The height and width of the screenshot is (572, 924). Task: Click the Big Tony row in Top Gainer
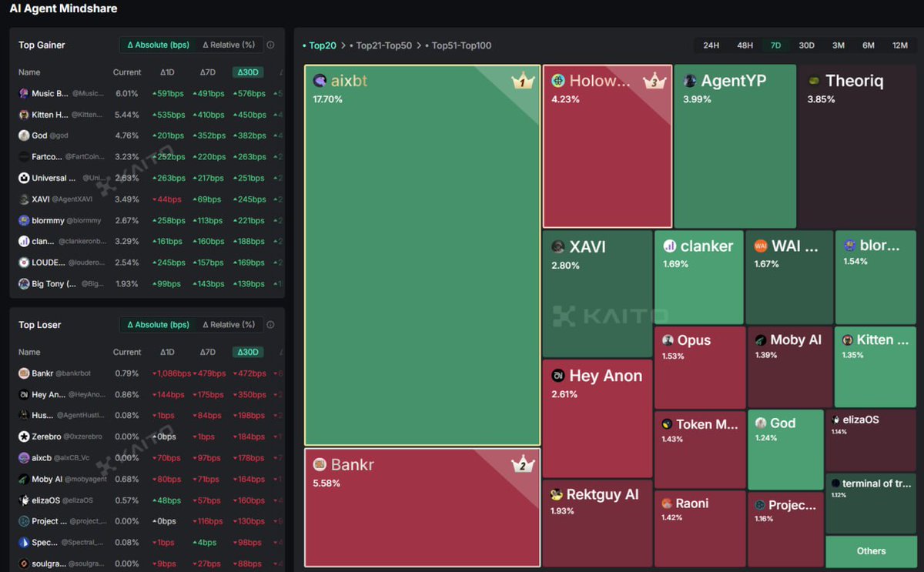(147, 284)
